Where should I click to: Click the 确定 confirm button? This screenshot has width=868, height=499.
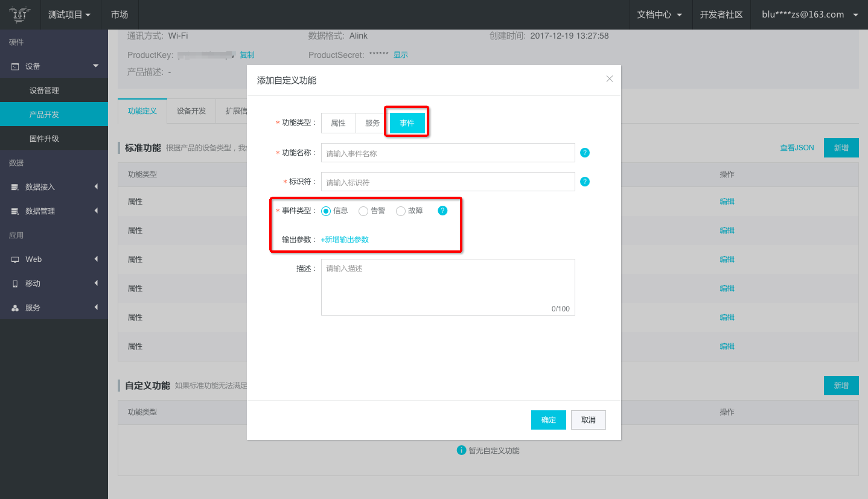[548, 420]
